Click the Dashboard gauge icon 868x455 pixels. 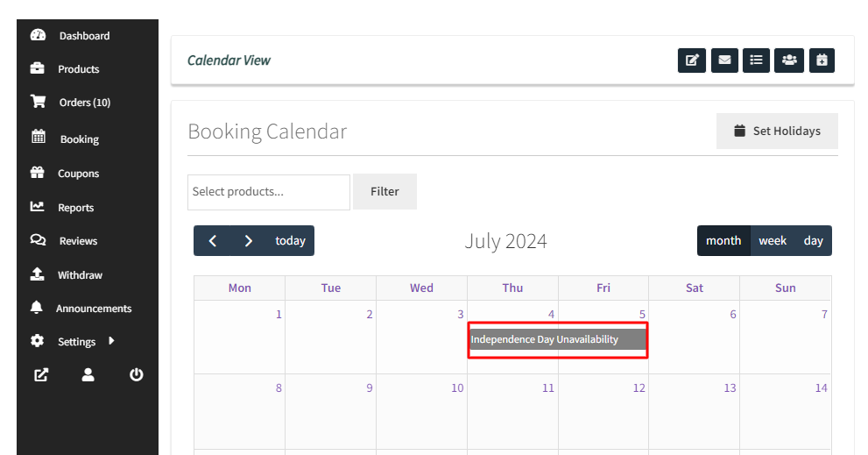point(39,35)
